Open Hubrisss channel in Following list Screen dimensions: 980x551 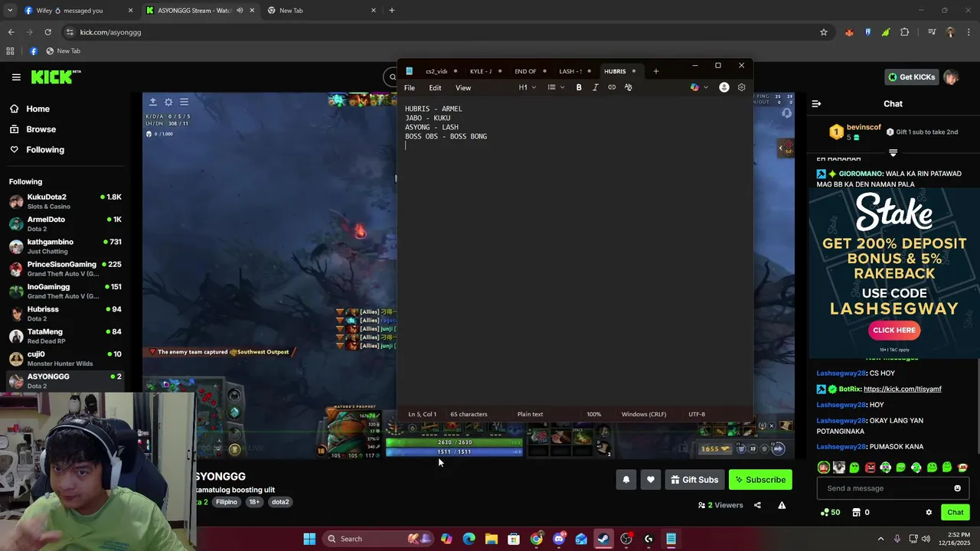pos(65,313)
